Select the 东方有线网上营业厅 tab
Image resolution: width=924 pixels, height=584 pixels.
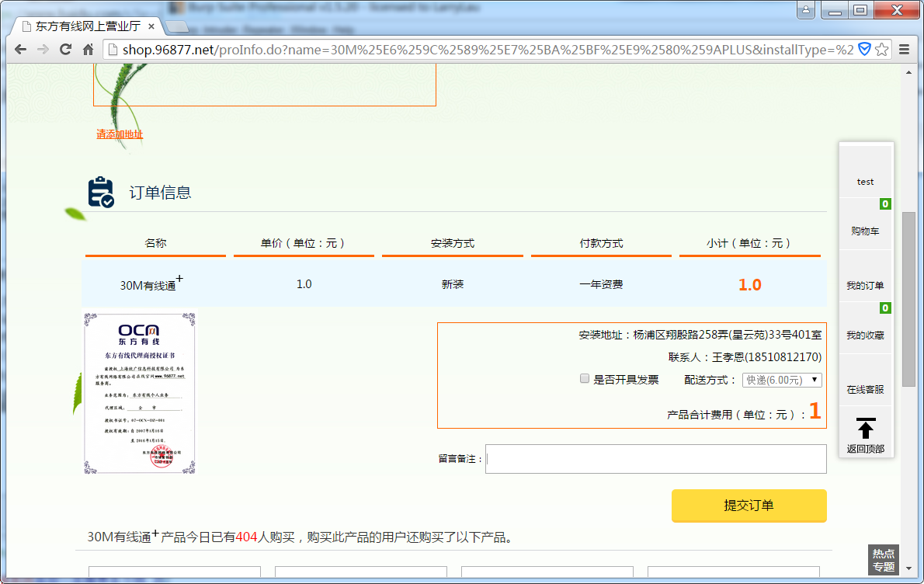click(87, 26)
